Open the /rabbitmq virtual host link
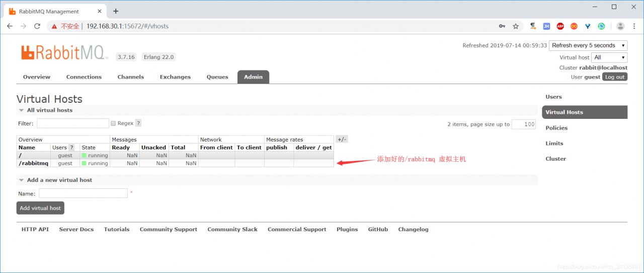Image resolution: width=644 pixels, height=273 pixels. [x=33, y=163]
